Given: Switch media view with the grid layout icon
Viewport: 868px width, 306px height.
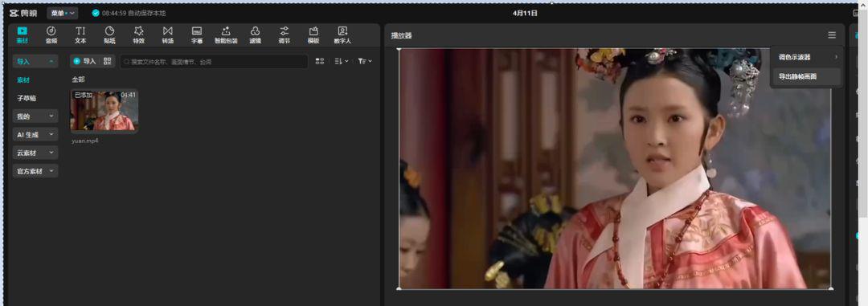Looking at the screenshot, I should [319, 61].
